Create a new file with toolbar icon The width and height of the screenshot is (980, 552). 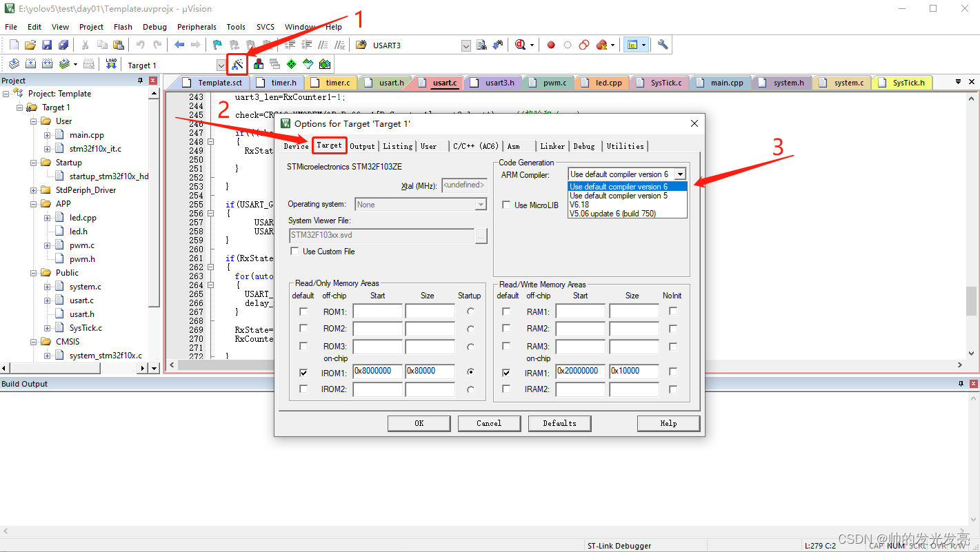14,45
